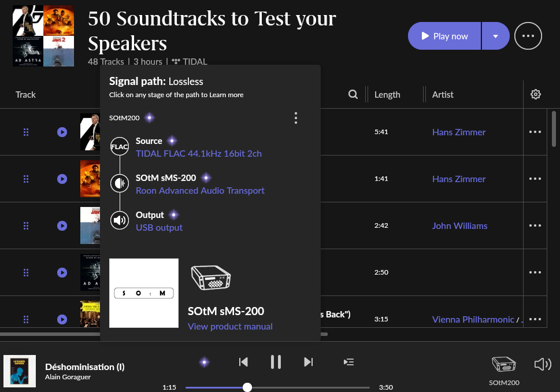Click the Play now button

(x=444, y=36)
